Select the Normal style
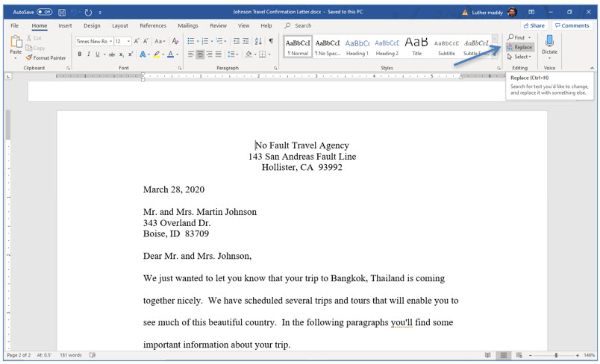The width and height of the screenshot is (600, 364). [x=298, y=47]
